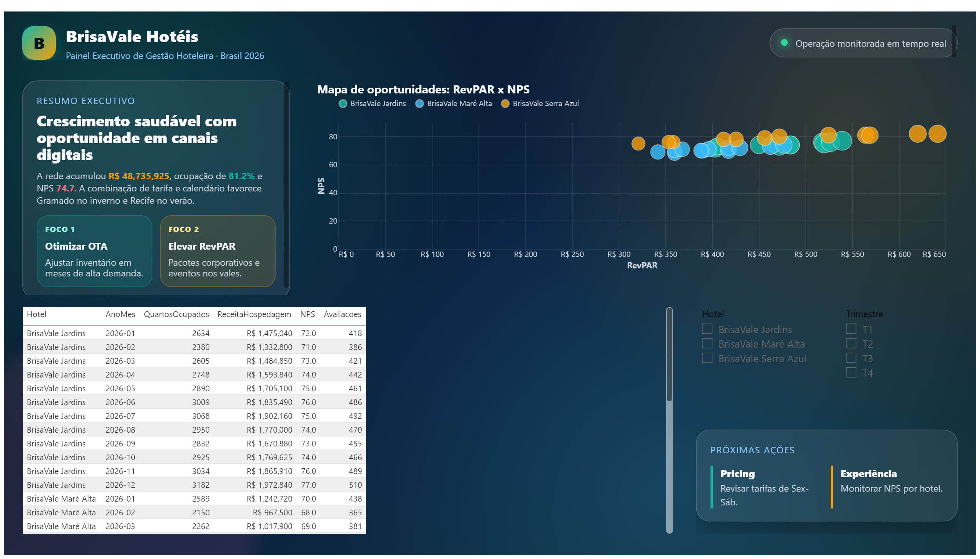Sort table by Hotel column header
This screenshot has height=559, width=980.
point(36,314)
